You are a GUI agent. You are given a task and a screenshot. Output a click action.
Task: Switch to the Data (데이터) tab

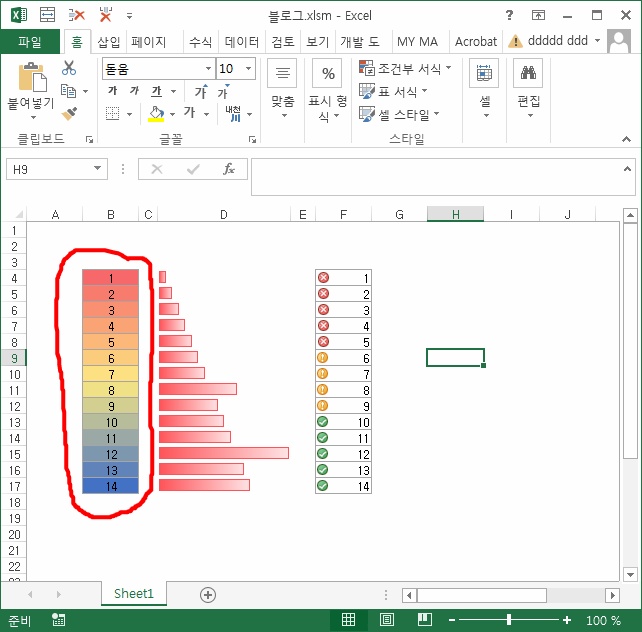pyautogui.click(x=242, y=41)
